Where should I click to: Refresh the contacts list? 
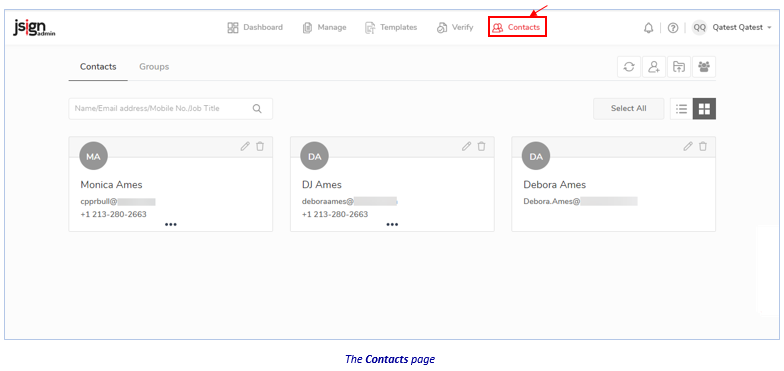point(629,67)
